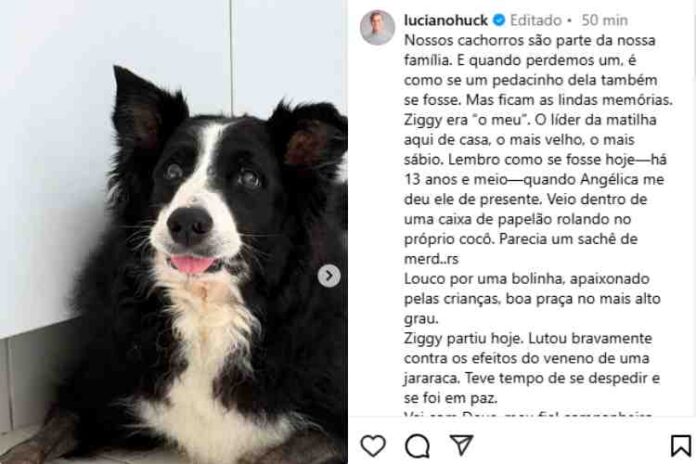
Task: Click the 50 min timestamp
Action: pyautogui.click(x=605, y=20)
